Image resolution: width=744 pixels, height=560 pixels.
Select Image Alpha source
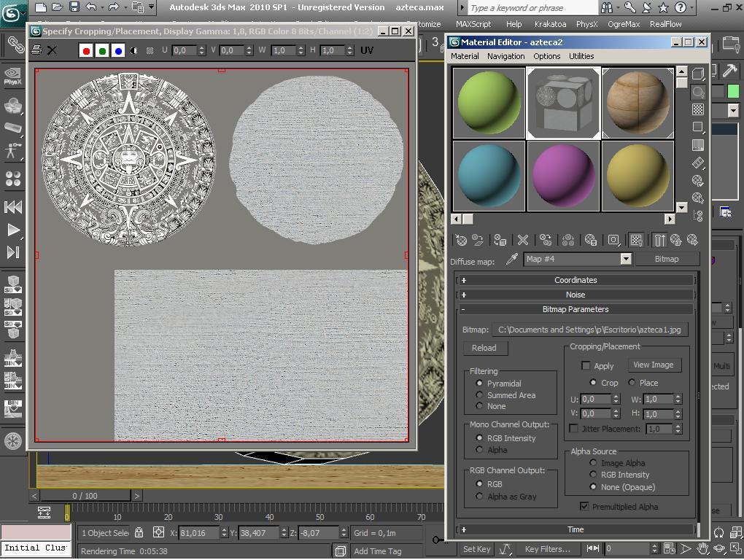(593, 462)
